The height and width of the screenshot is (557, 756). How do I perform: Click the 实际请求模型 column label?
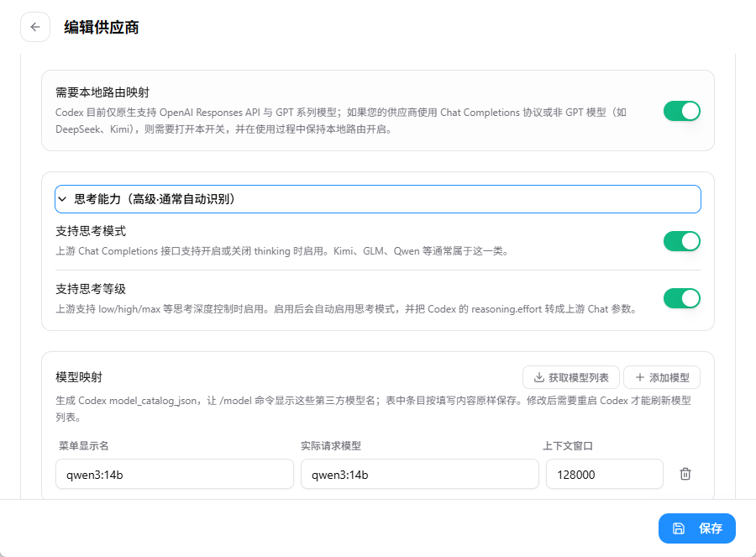click(x=331, y=446)
